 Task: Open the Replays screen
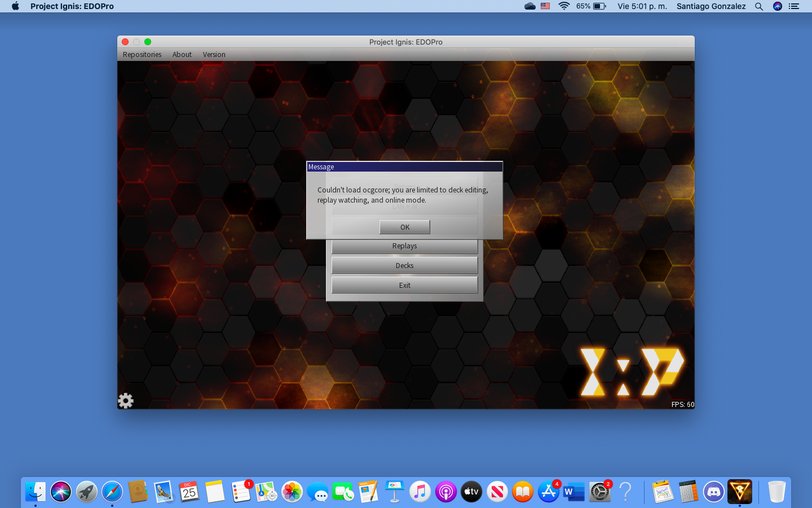click(x=404, y=246)
